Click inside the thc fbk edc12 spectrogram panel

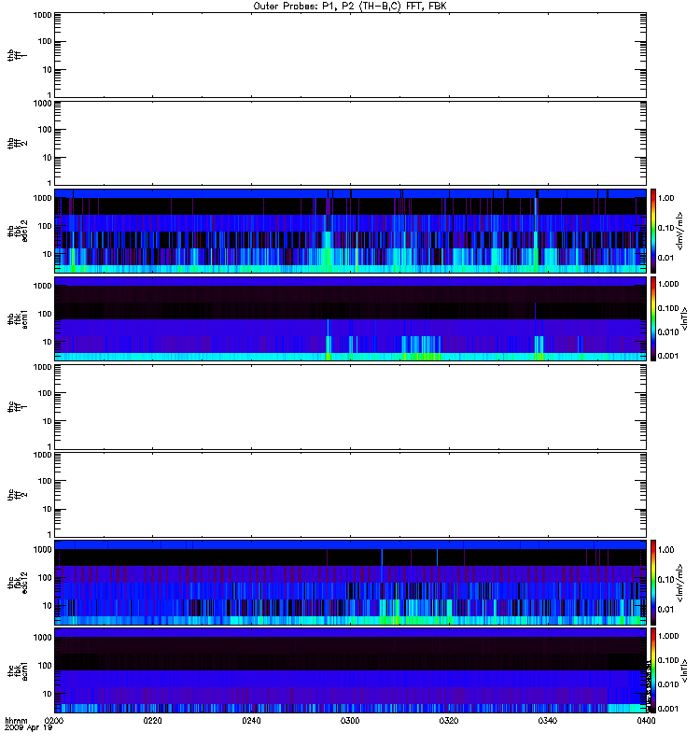point(350,582)
